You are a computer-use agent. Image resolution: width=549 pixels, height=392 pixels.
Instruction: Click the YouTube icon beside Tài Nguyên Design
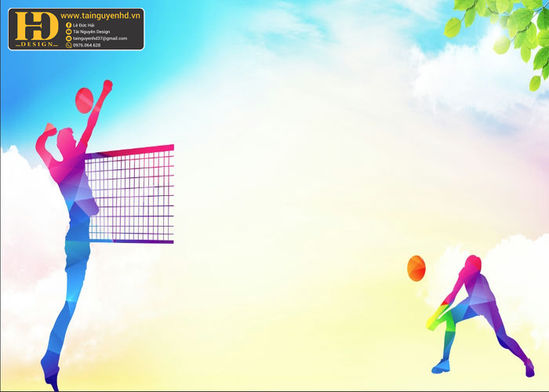pos(69,32)
